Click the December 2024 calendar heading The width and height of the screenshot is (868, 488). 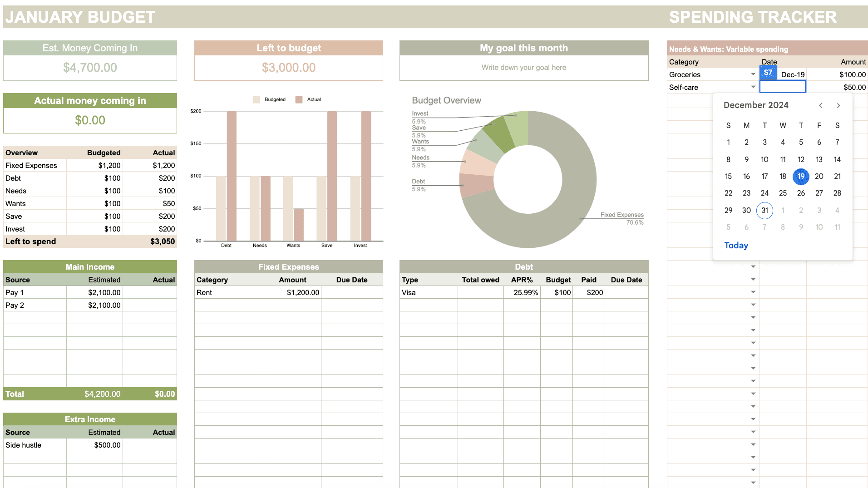[756, 105]
